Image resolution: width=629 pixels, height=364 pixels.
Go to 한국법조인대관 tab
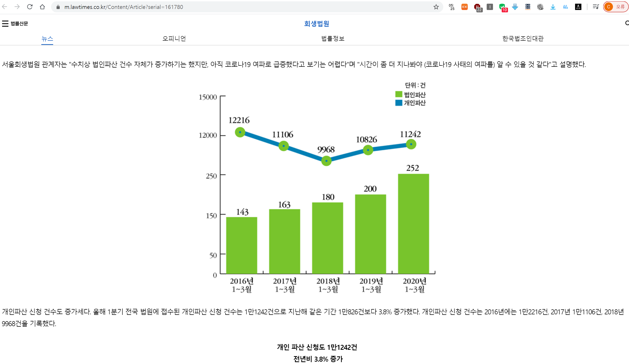(x=523, y=39)
